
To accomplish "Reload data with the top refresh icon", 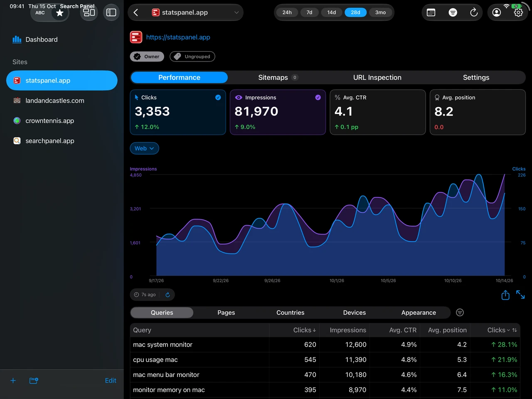I will 474,12.
